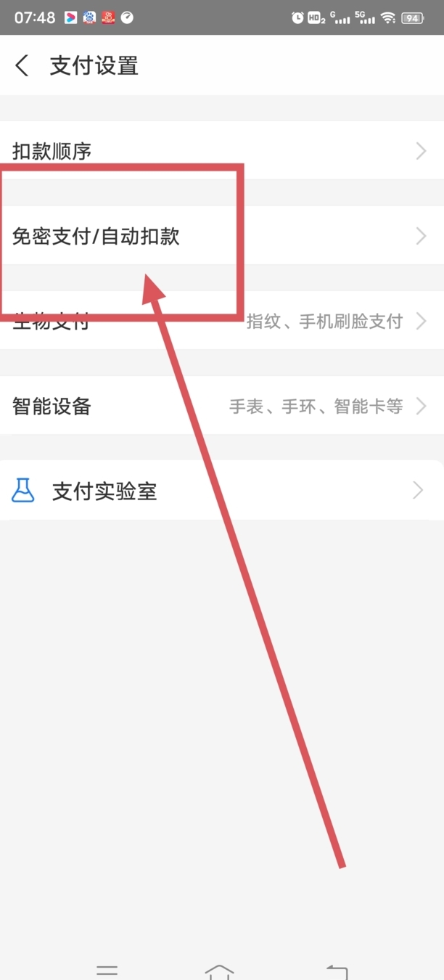This screenshot has height=980, width=444.
Task: Expand 支付实验室 via its right chevron
Action: click(418, 491)
